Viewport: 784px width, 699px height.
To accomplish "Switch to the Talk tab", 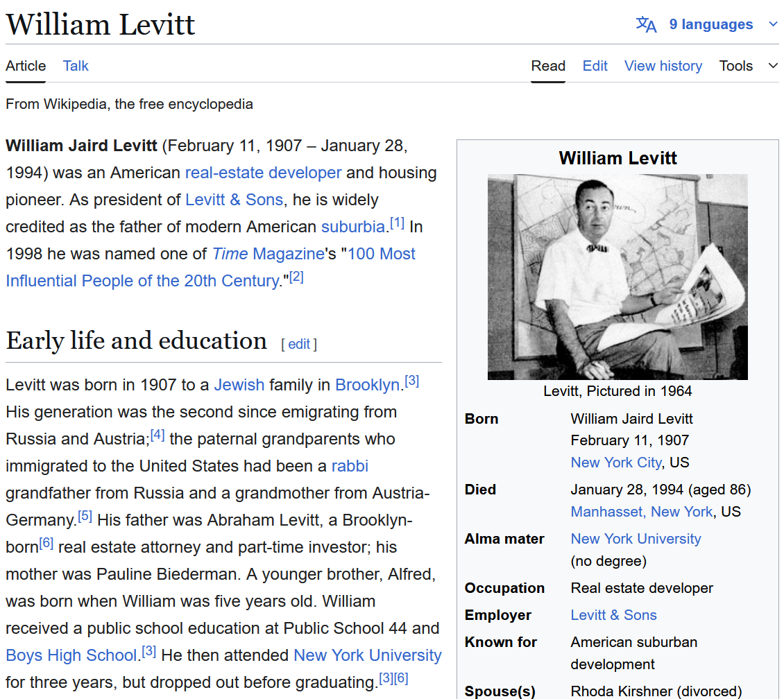I will click(76, 65).
